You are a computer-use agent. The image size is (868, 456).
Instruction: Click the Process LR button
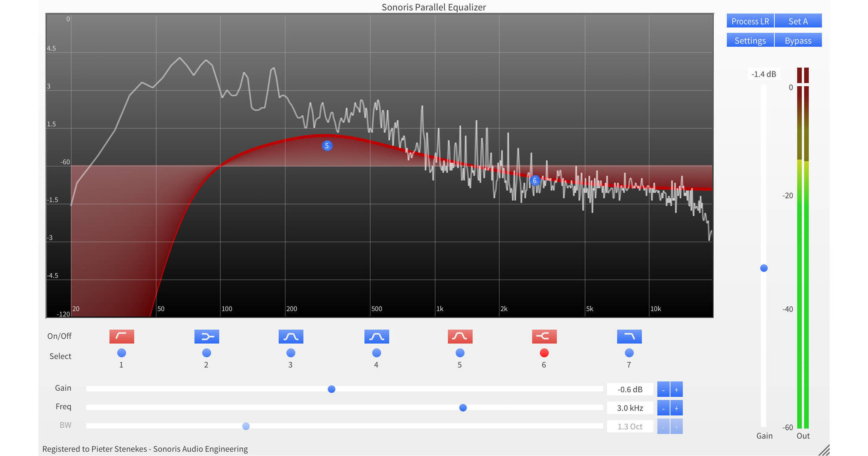[x=750, y=21]
